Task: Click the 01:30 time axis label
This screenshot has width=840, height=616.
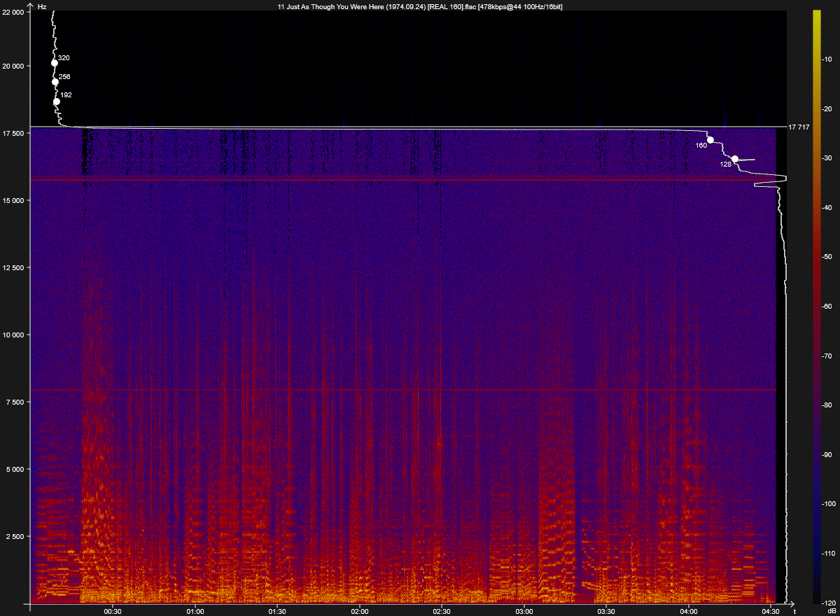Action: 278,610
